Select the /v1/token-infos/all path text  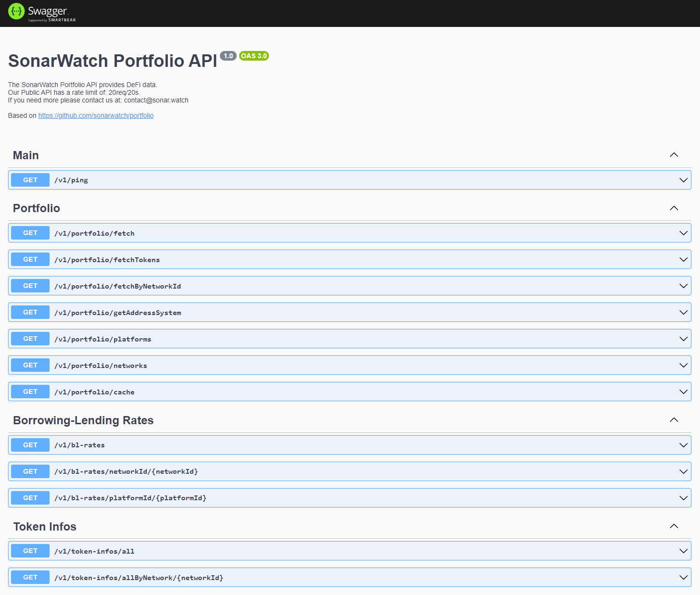click(94, 551)
